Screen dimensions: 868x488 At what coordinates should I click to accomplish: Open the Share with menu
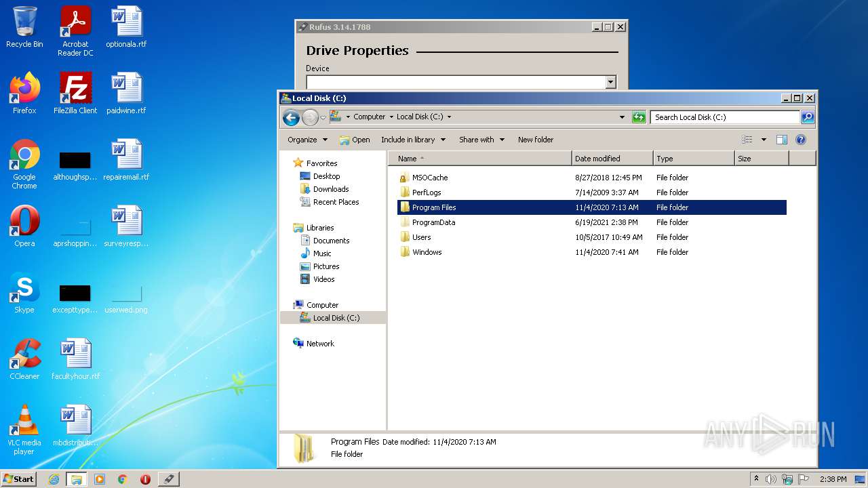(481, 140)
